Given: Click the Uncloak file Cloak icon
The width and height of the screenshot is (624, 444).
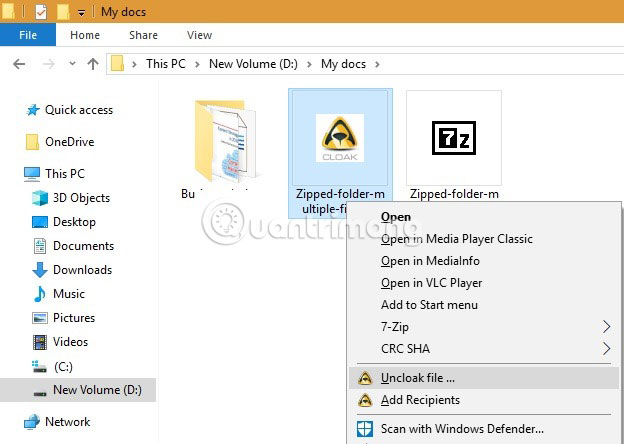Looking at the screenshot, I should tap(365, 378).
